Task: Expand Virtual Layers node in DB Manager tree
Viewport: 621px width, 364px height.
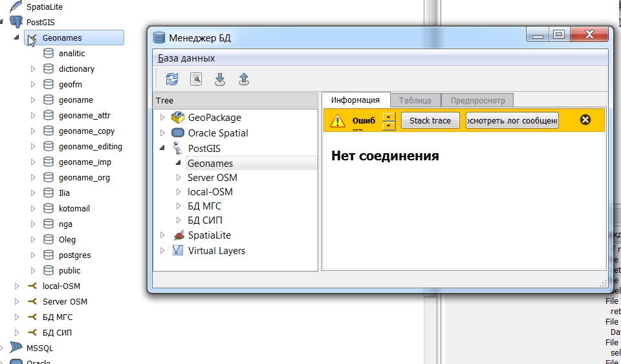Action: pyautogui.click(x=162, y=250)
